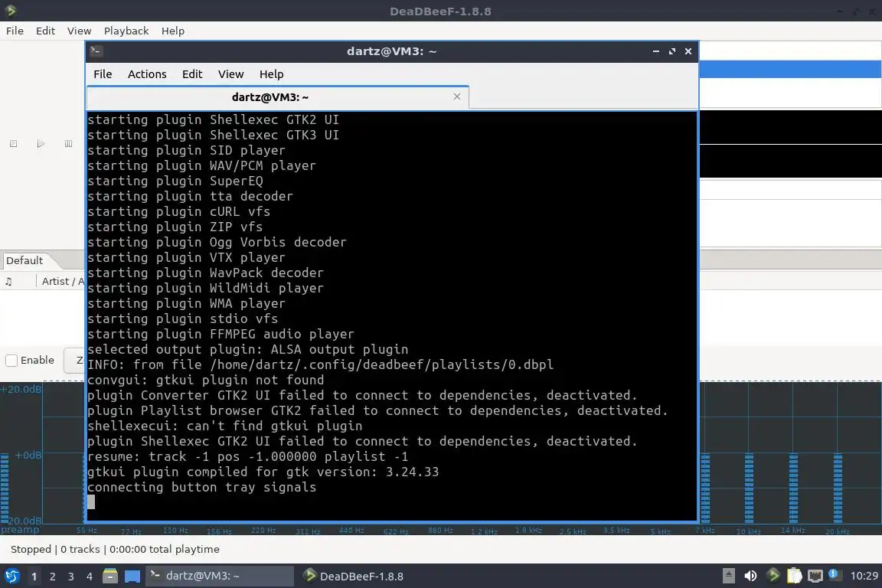Open DeaDBeeF Help menu

[173, 31]
